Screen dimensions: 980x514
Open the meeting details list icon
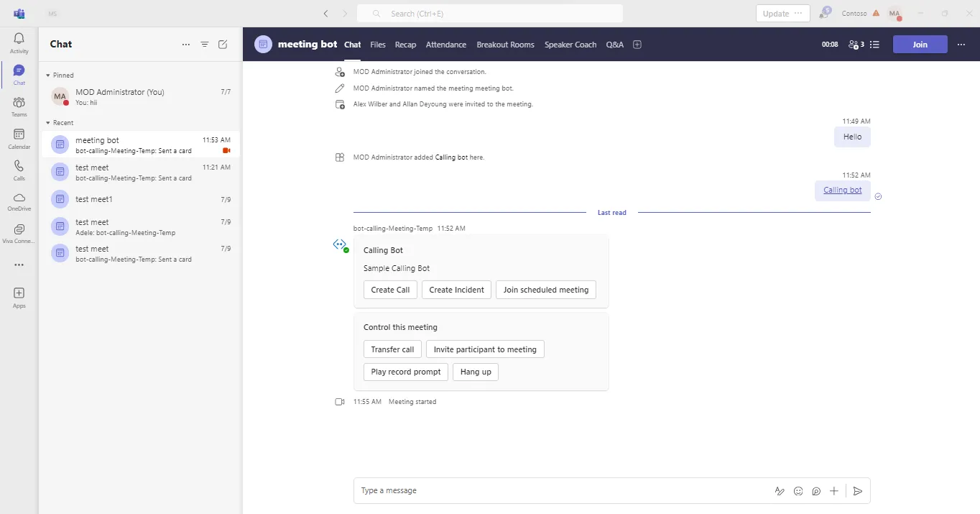[x=874, y=45]
